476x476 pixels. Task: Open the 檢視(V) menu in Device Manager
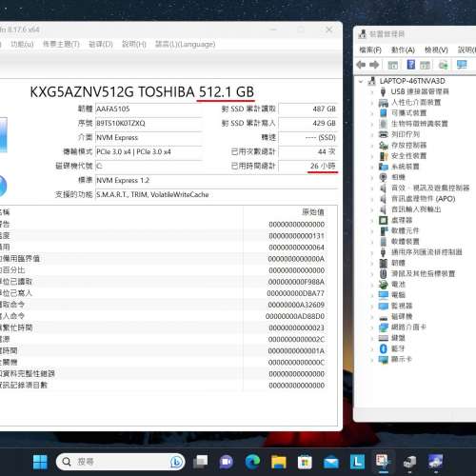tap(436, 50)
